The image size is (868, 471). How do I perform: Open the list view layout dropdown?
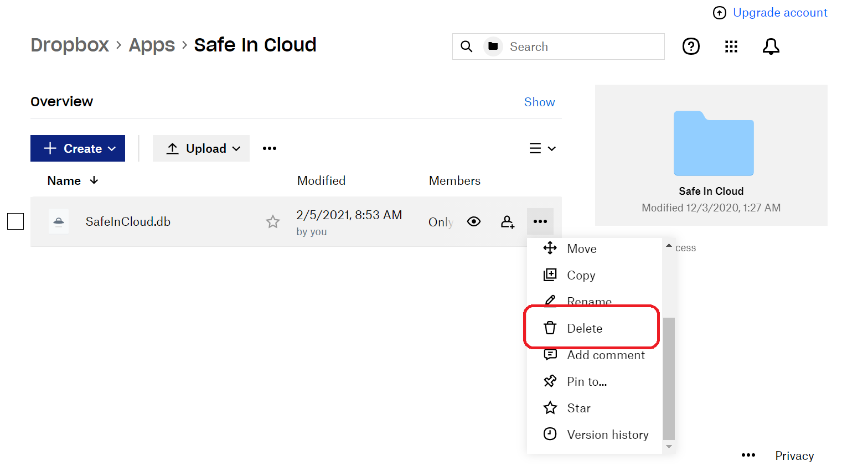point(542,148)
